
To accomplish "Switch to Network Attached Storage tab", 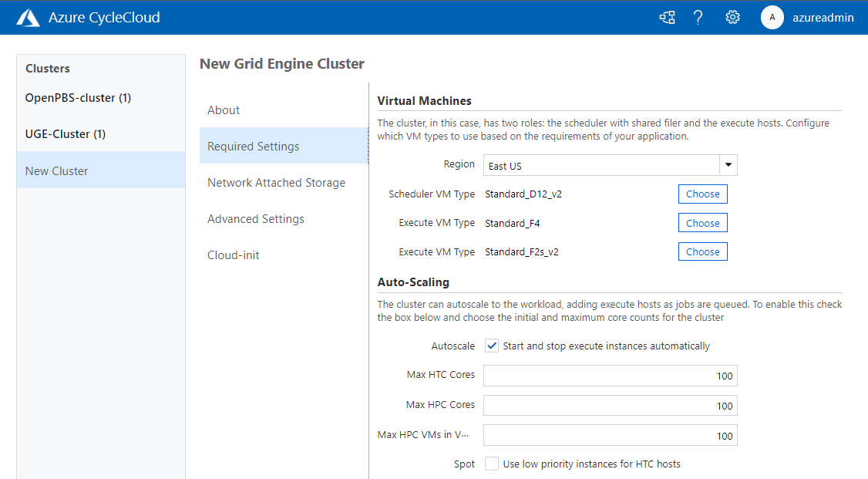I will (276, 183).
